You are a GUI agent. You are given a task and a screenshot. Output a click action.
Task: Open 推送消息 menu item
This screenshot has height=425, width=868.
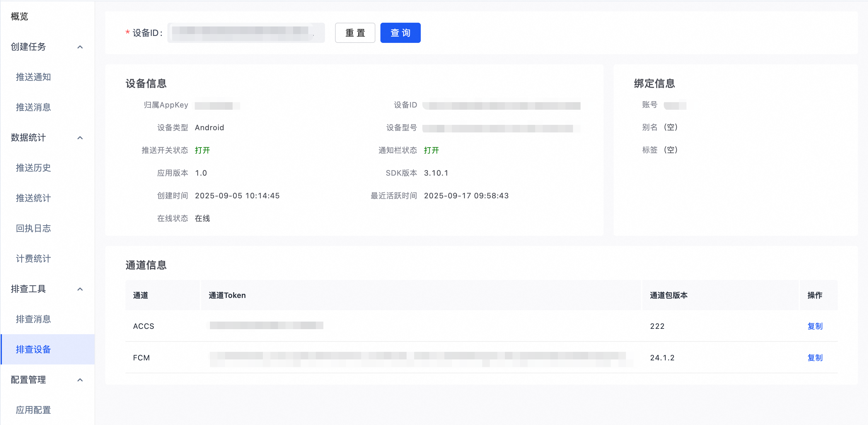[33, 107]
